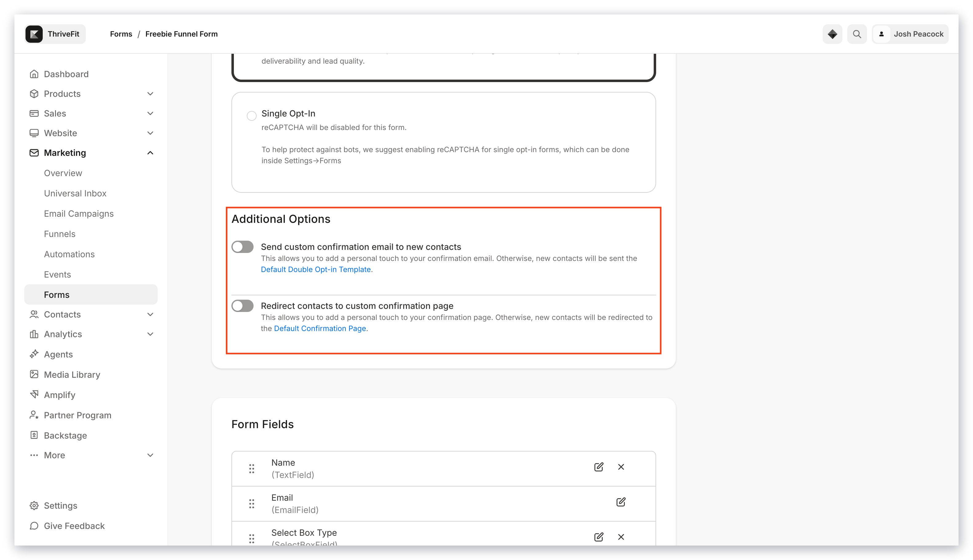Open the diamond shortcut icon in header
The image size is (973, 560).
coord(832,34)
